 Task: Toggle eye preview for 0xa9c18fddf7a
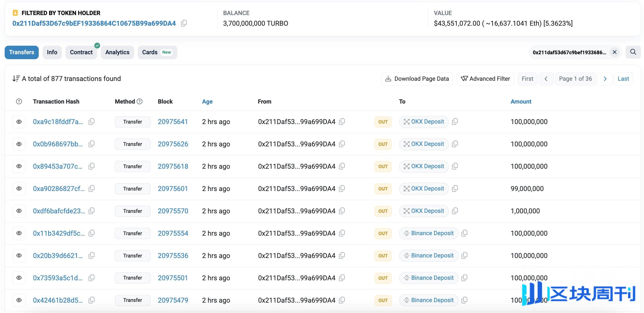coord(19,122)
